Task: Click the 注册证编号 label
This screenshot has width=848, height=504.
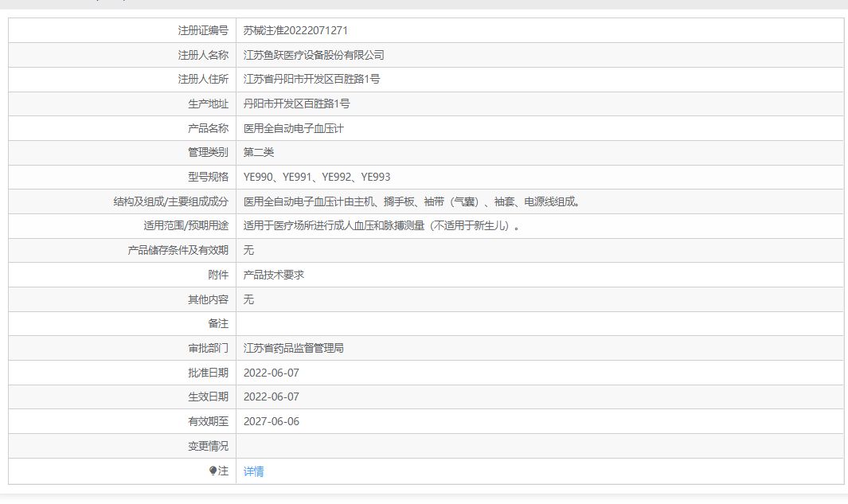Action: 203,31
